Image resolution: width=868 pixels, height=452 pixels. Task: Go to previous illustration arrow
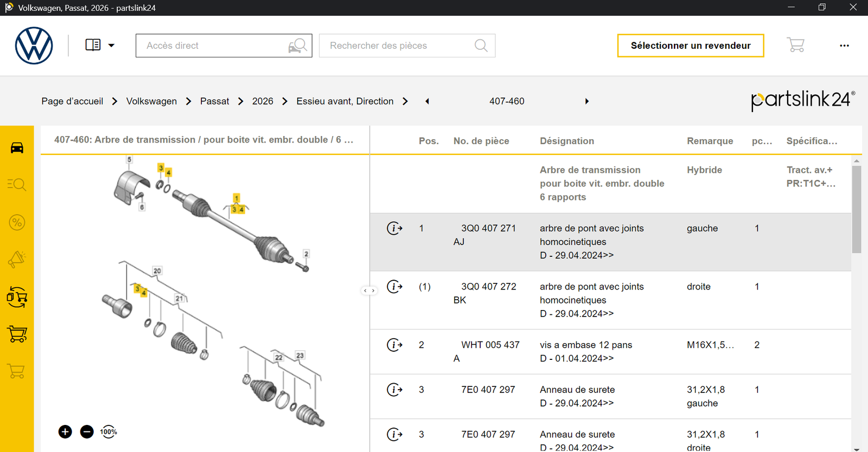click(427, 101)
